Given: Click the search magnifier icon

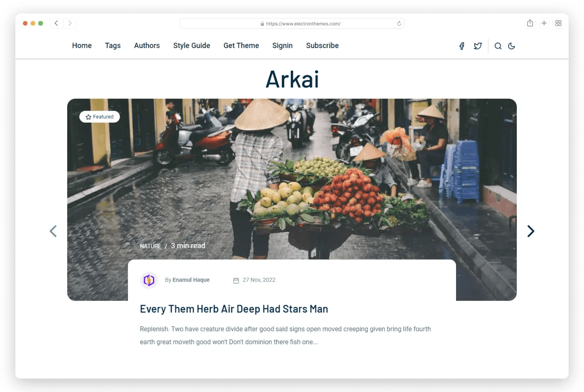Looking at the screenshot, I should (498, 46).
